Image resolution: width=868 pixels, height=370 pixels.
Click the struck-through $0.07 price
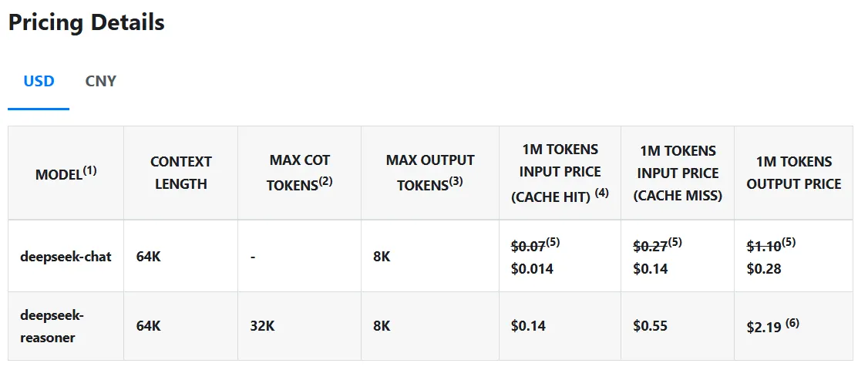[528, 247]
